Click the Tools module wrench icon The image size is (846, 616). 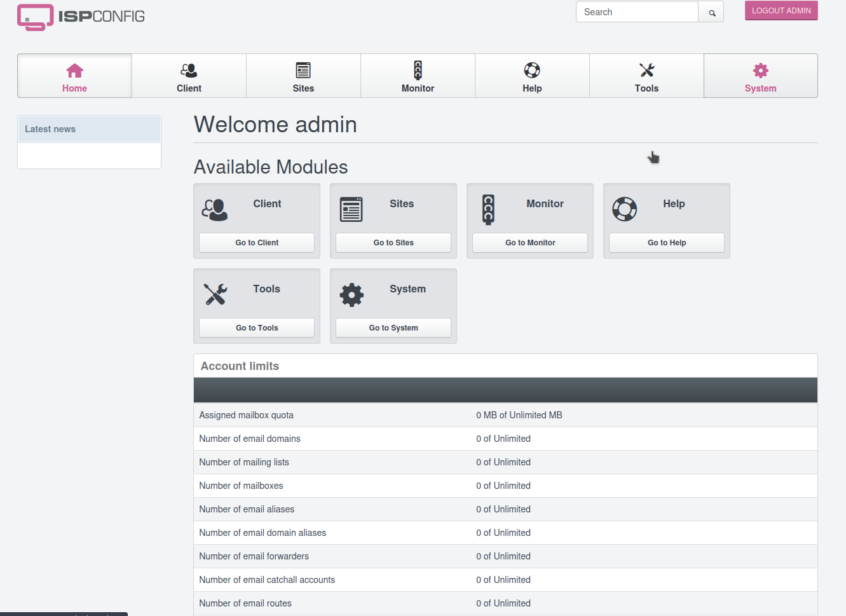[x=215, y=294]
